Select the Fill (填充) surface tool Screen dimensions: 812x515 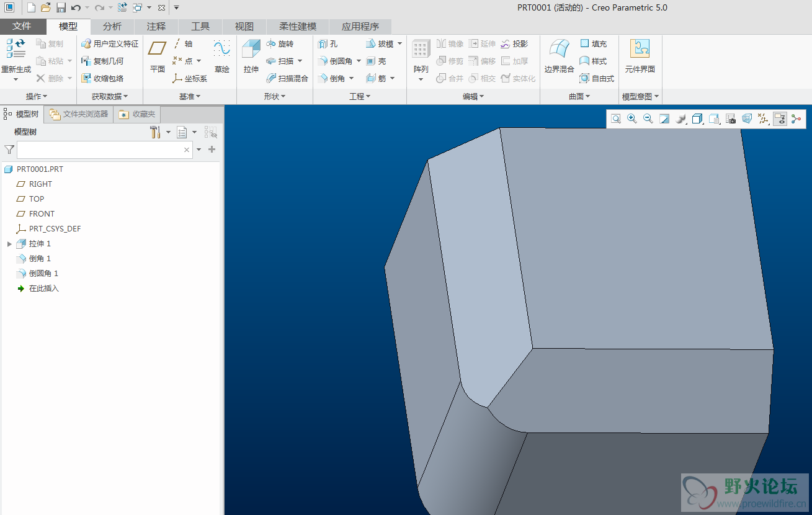click(x=593, y=44)
